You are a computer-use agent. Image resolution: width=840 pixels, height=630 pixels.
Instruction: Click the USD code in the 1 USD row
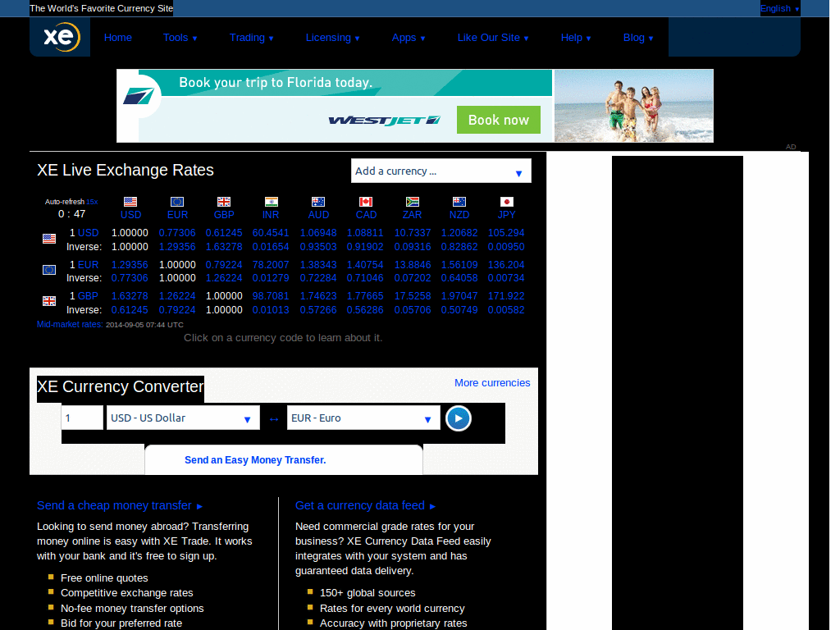coord(89,233)
